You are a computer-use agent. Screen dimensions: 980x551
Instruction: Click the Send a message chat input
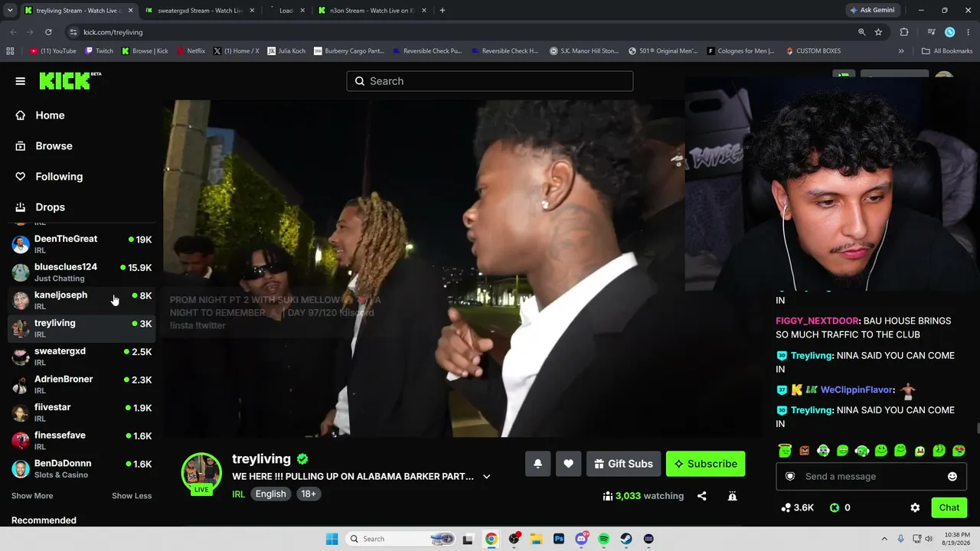pyautogui.click(x=871, y=476)
